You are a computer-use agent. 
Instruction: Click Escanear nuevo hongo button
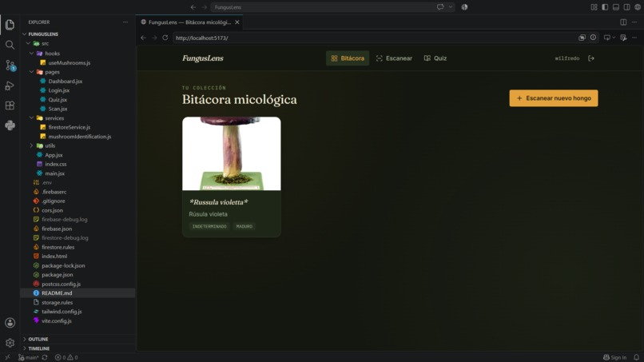point(554,98)
